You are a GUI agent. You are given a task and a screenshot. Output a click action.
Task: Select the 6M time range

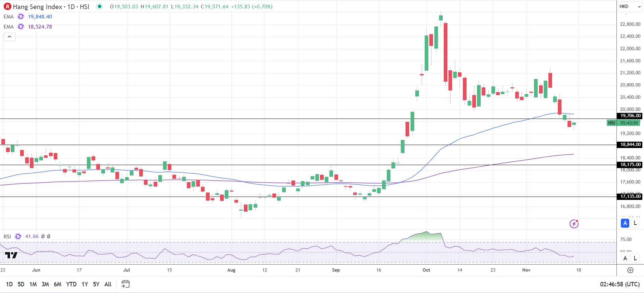point(58,284)
